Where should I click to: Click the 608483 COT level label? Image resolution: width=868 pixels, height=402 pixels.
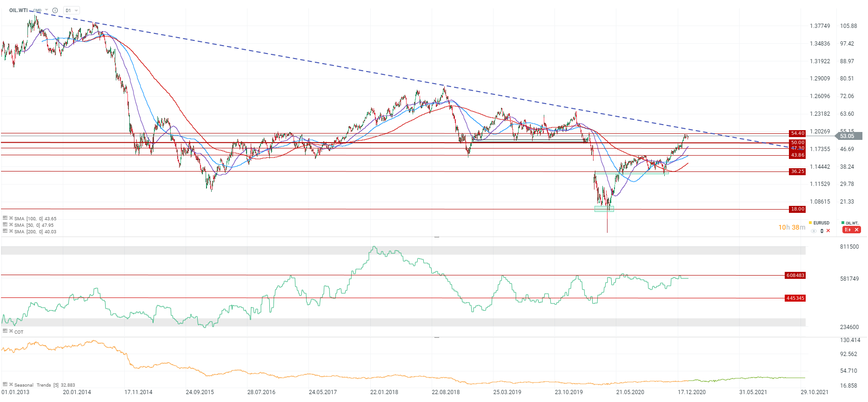pos(795,276)
